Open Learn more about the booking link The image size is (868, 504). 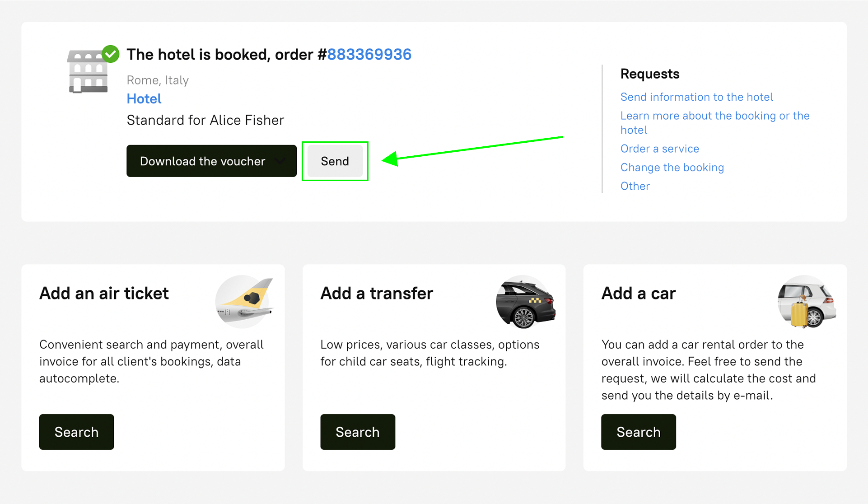click(714, 116)
